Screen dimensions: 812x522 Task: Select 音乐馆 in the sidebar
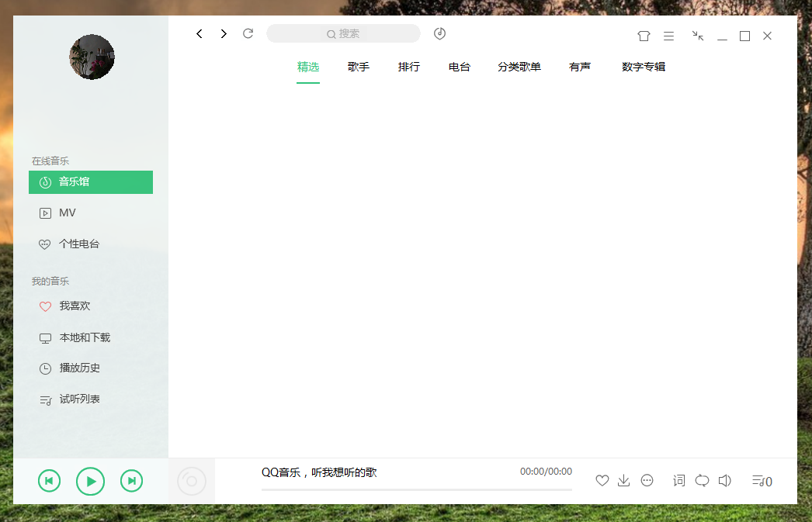pos(91,182)
